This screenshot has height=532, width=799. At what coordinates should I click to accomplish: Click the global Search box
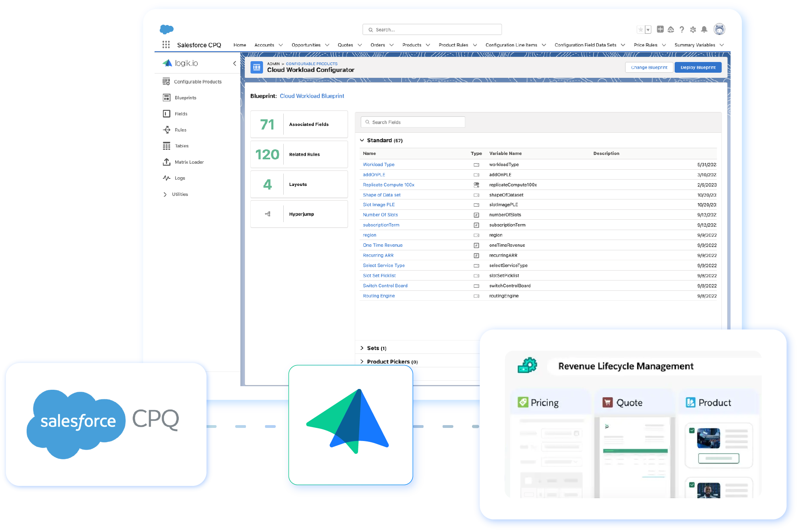432,29
